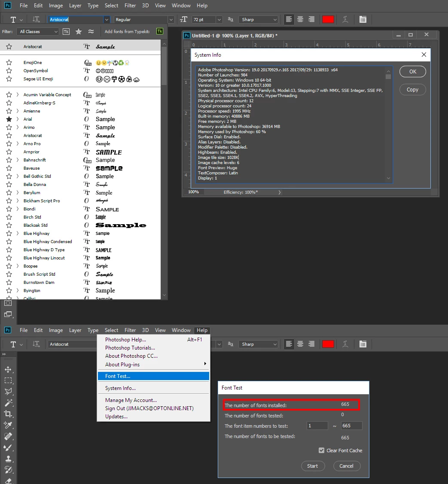Expand the Bickham Script Pro font family

tap(18, 201)
